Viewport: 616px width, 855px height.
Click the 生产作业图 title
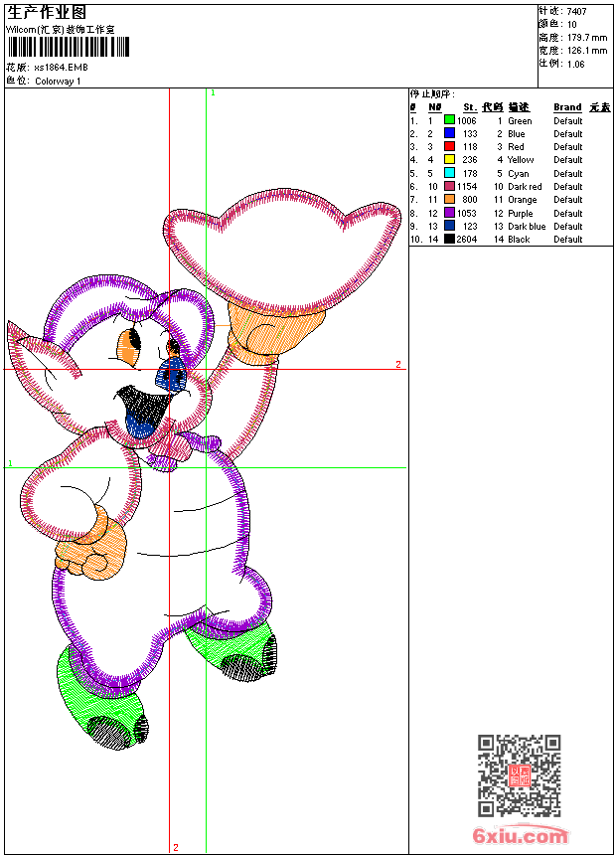(47, 13)
